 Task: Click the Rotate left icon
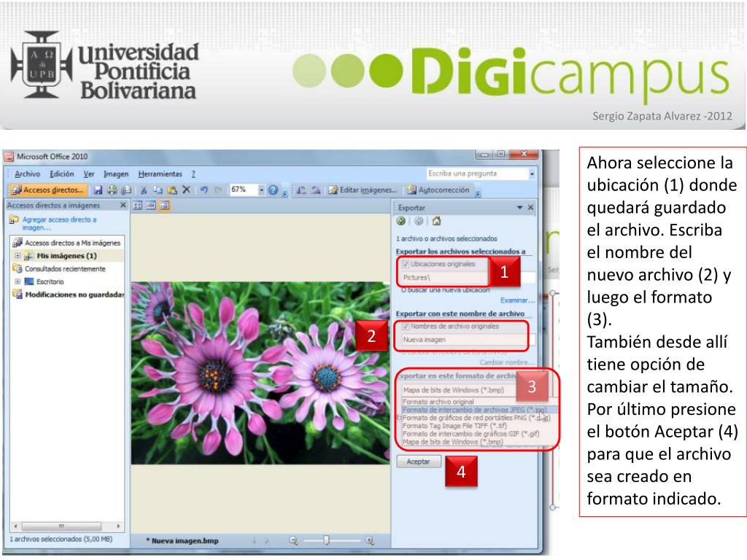pyautogui.click(x=301, y=190)
